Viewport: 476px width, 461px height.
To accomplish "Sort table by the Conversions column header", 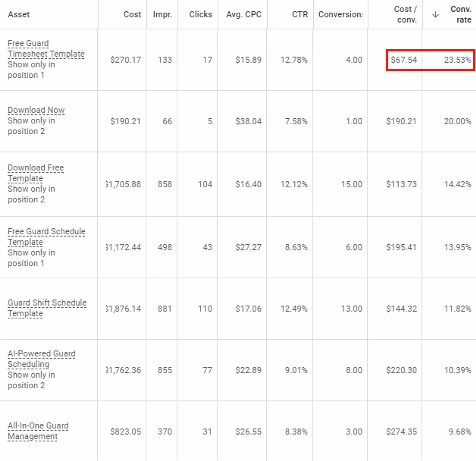I will point(340,14).
